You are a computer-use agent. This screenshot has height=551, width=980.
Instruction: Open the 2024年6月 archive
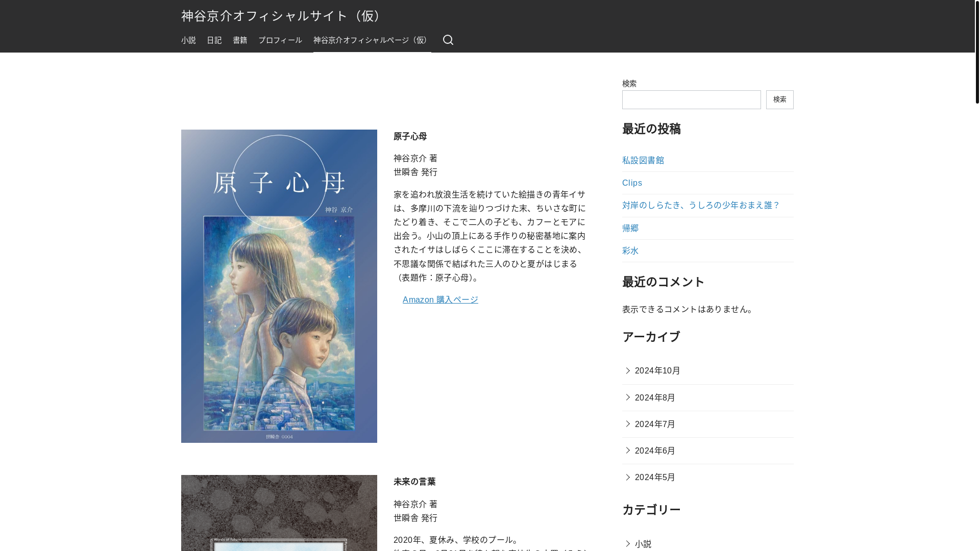(655, 450)
